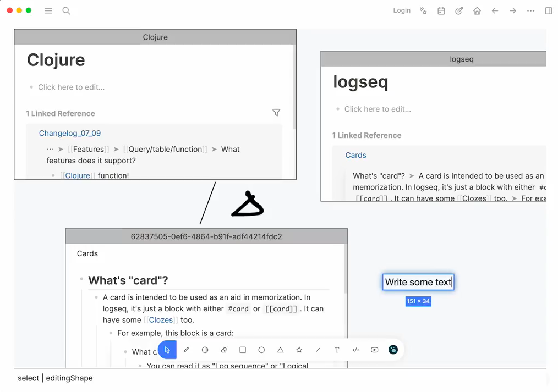This screenshot has height=392, width=558.
Task: Click the 62837505 block portal header
Action: tap(206, 236)
